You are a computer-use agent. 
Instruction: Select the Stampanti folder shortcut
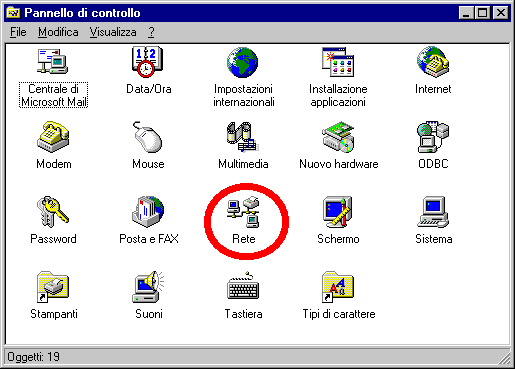pyautogui.click(x=53, y=287)
